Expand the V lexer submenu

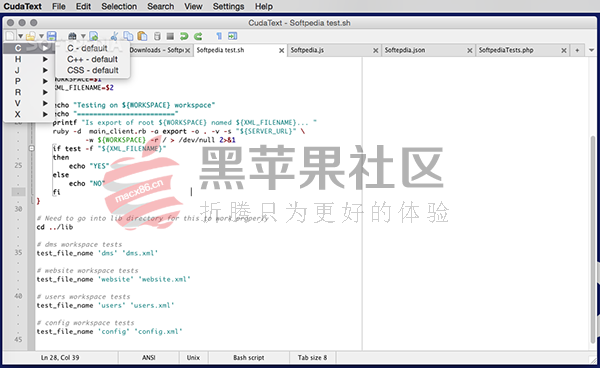click(x=28, y=103)
